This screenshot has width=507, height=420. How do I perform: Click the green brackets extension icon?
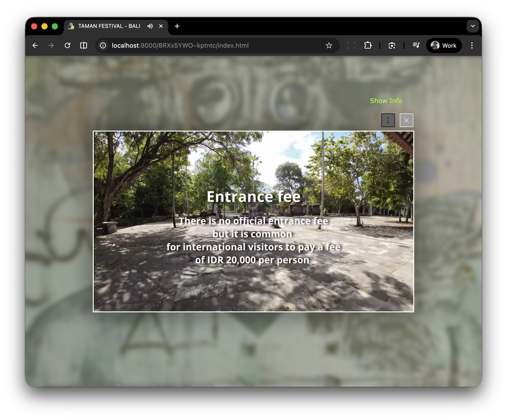(x=351, y=45)
